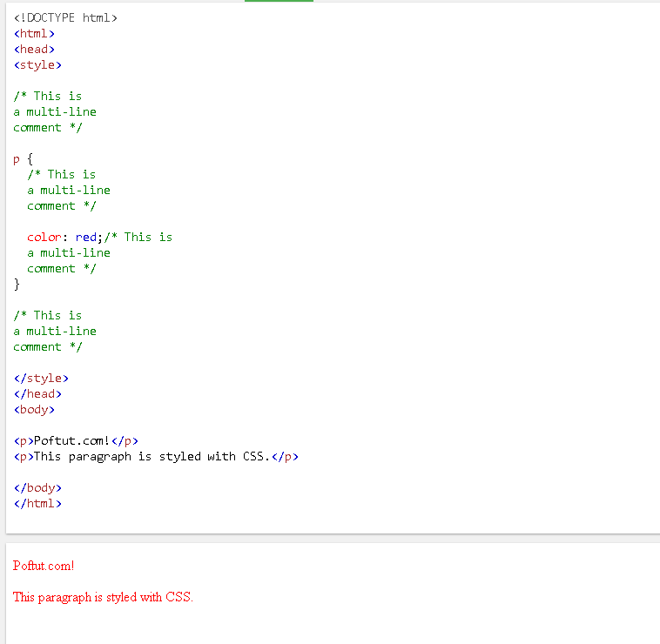Click the 'p {' selector line
660x644 pixels.
pyautogui.click(x=24, y=159)
